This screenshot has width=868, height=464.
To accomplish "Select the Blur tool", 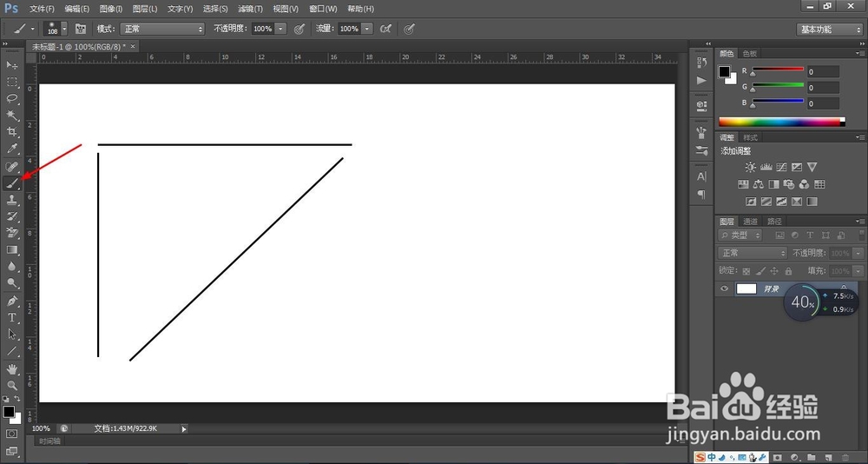I will (x=11, y=268).
